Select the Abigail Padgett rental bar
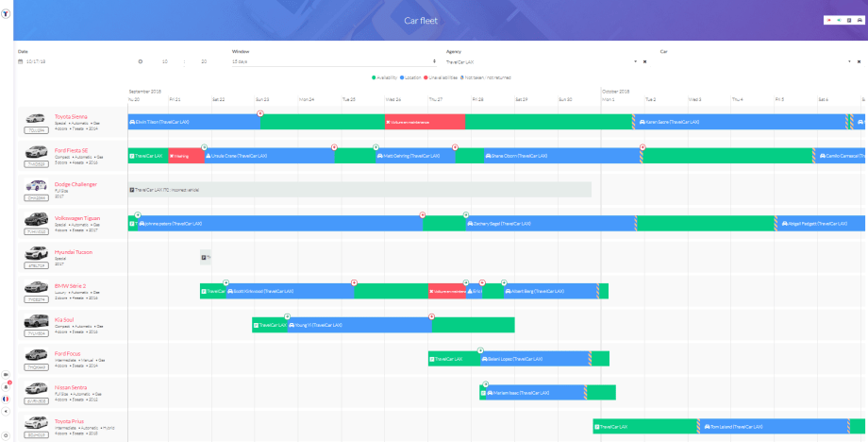Viewport: 868px width, 442px height. [821, 223]
